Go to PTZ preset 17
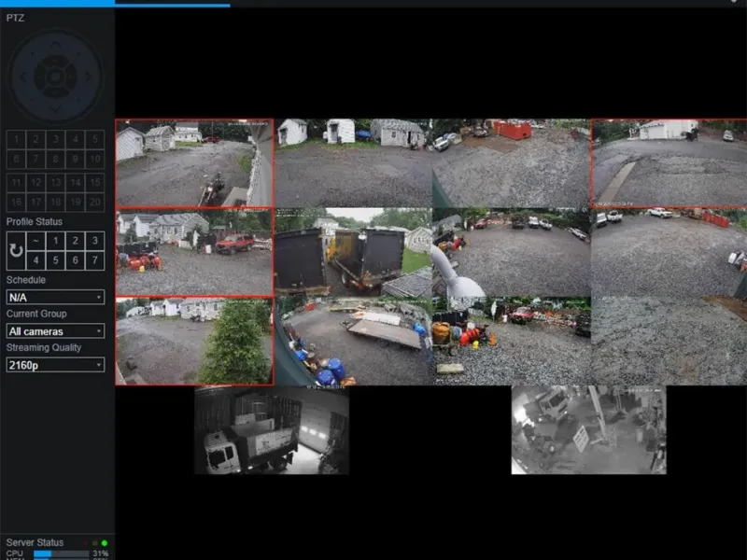 (x=35, y=202)
